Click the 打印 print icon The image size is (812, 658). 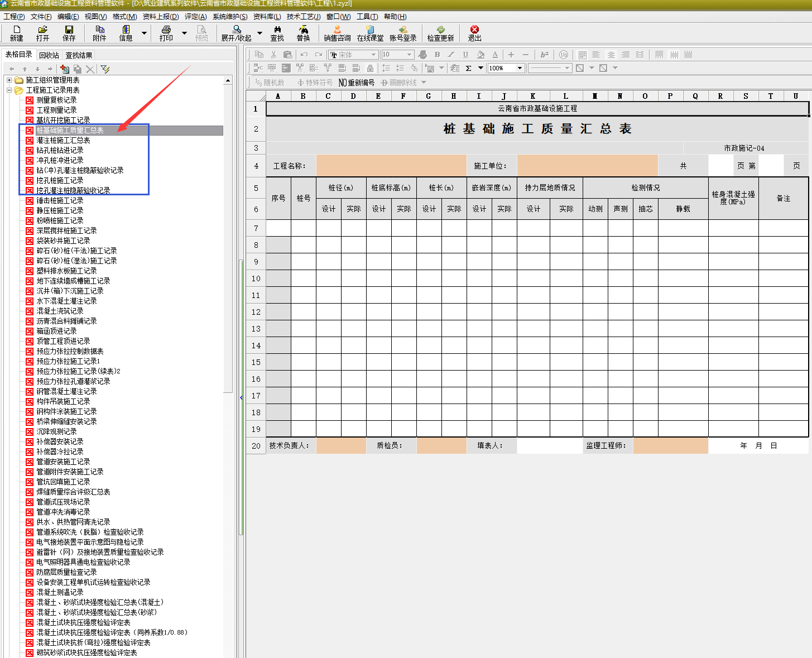(x=166, y=33)
